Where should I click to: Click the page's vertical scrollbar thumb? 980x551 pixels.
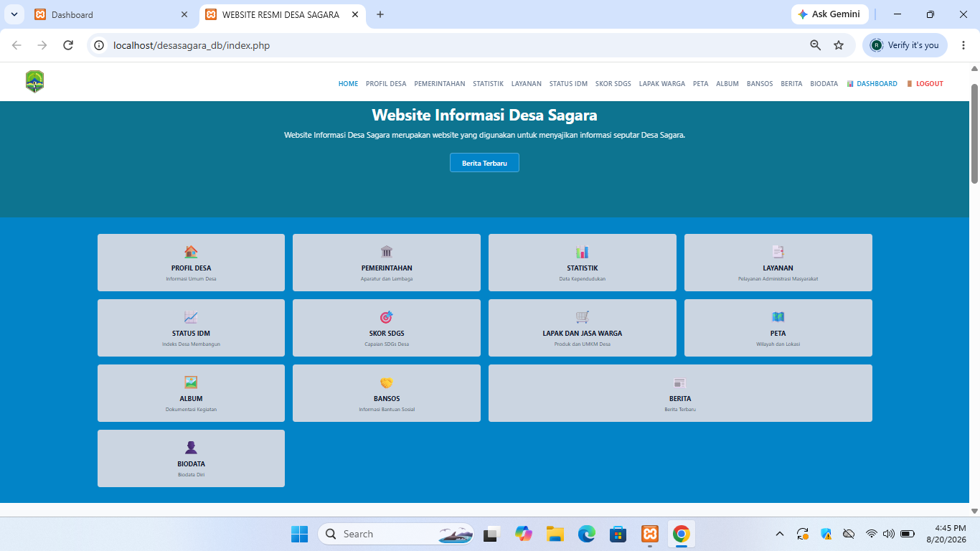974,133
